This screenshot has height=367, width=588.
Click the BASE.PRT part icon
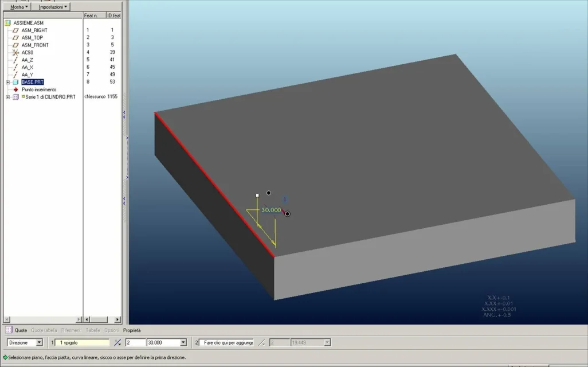[x=15, y=82]
